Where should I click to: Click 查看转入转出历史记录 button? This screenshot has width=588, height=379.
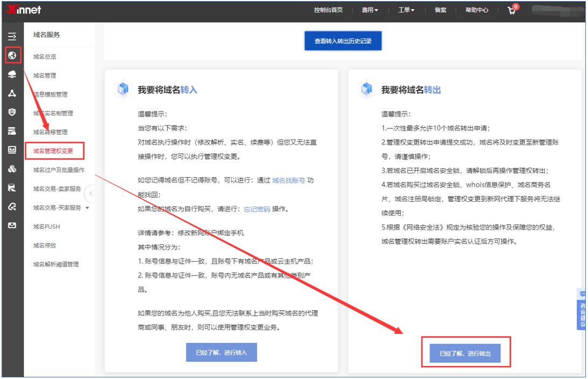(x=343, y=41)
